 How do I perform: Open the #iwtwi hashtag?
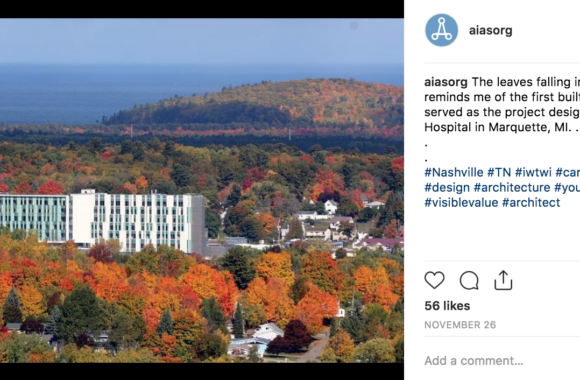pyautogui.click(x=533, y=172)
